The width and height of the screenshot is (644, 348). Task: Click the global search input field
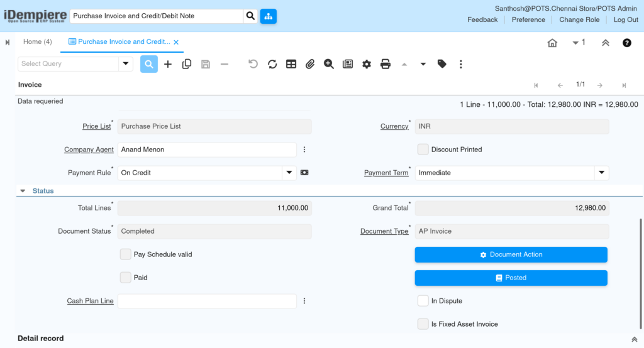(x=157, y=16)
